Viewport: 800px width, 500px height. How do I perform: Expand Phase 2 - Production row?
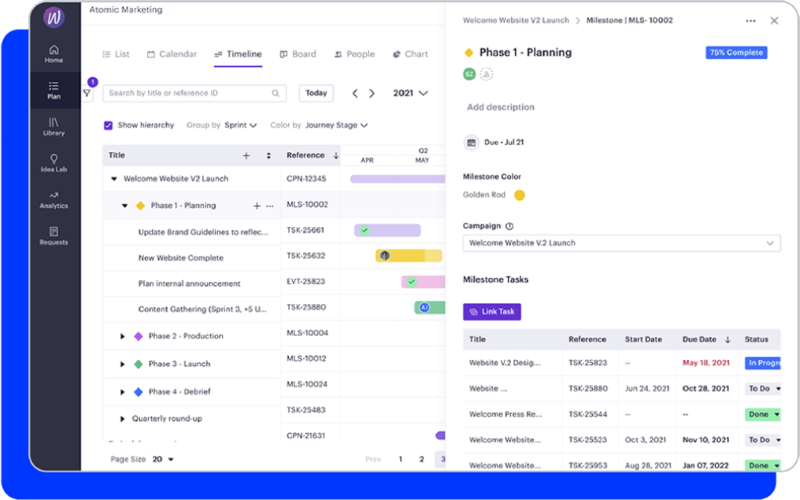pyautogui.click(x=122, y=336)
